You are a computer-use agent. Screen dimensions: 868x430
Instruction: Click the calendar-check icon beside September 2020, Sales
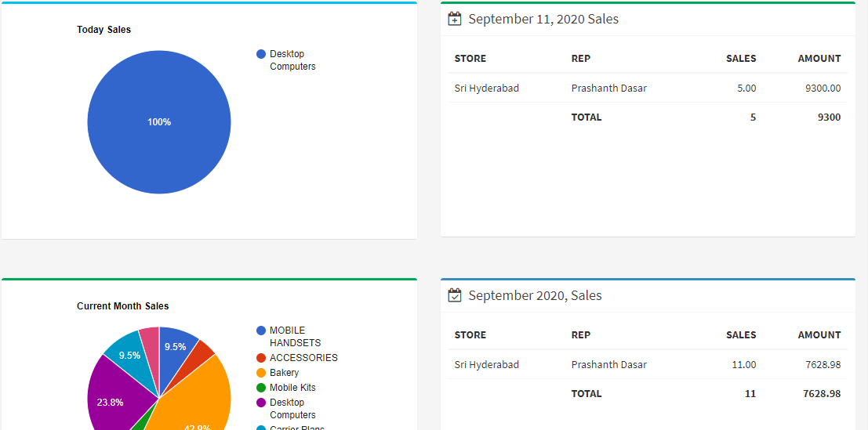tap(455, 295)
